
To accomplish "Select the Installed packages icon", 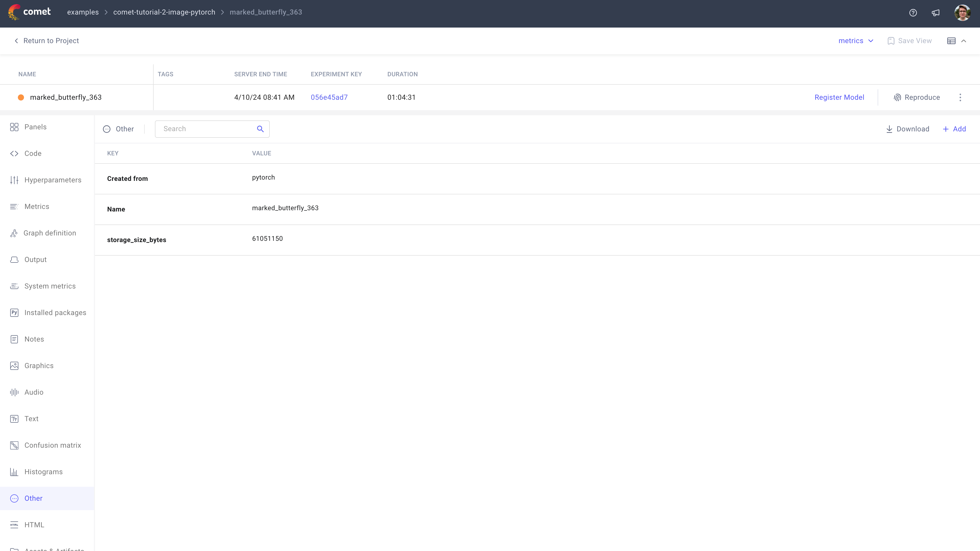I will (14, 312).
